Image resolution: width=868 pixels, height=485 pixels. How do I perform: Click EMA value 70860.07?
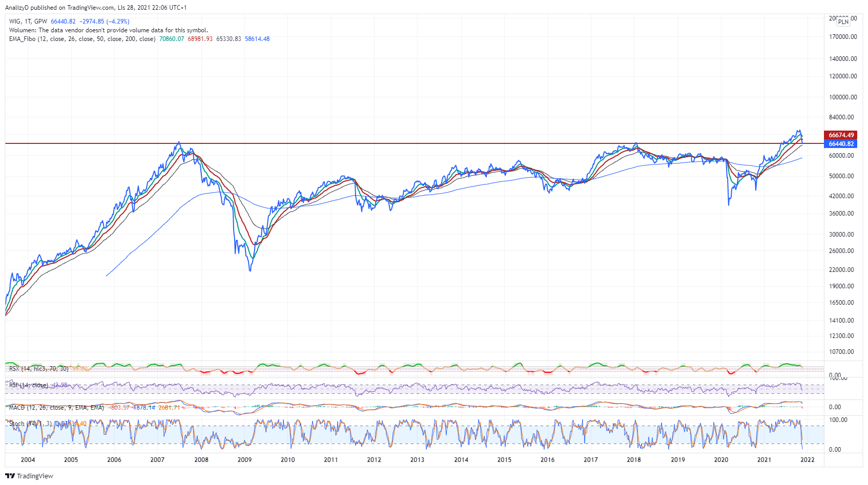(172, 39)
